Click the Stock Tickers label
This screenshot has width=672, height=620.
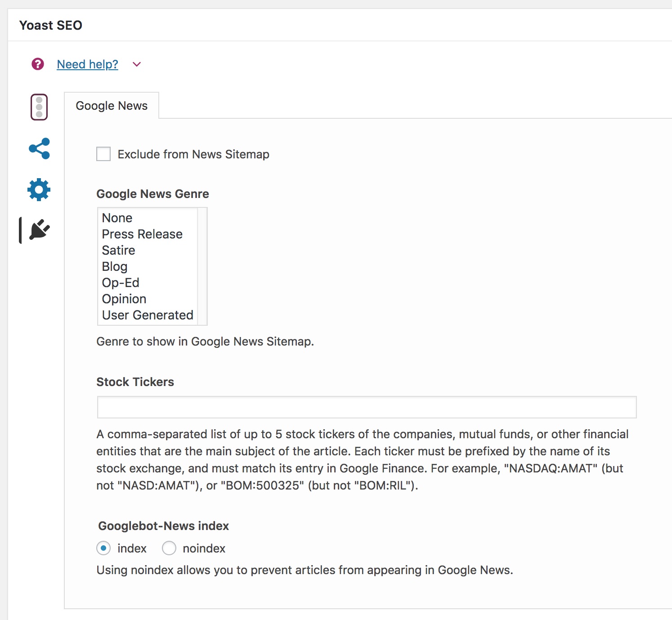pyautogui.click(x=135, y=382)
